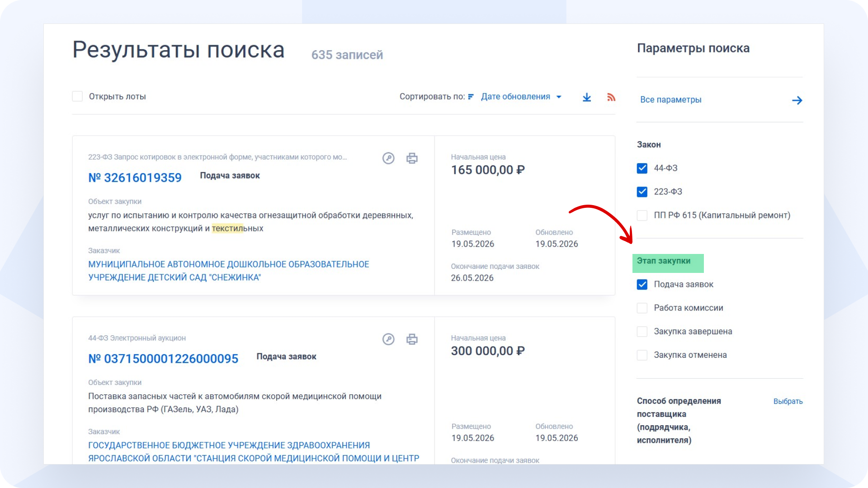Click the Результаты поиска heading
This screenshot has height=488, width=868.
point(179,50)
